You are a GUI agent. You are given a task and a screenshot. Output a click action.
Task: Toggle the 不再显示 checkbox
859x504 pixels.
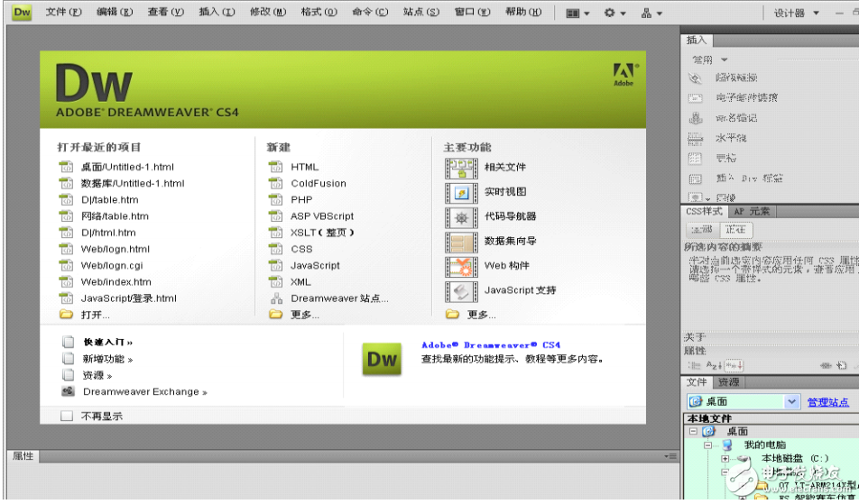(67, 416)
